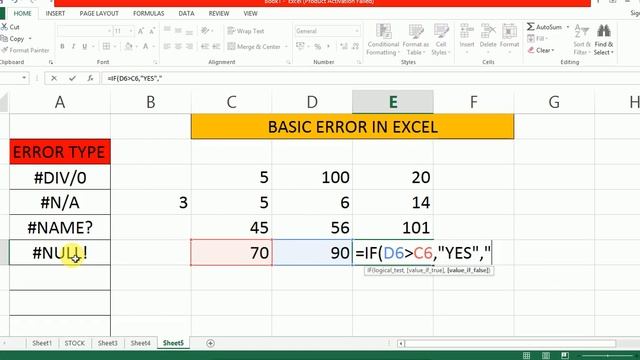Switch to Sheet1 tab

[x=42, y=343]
